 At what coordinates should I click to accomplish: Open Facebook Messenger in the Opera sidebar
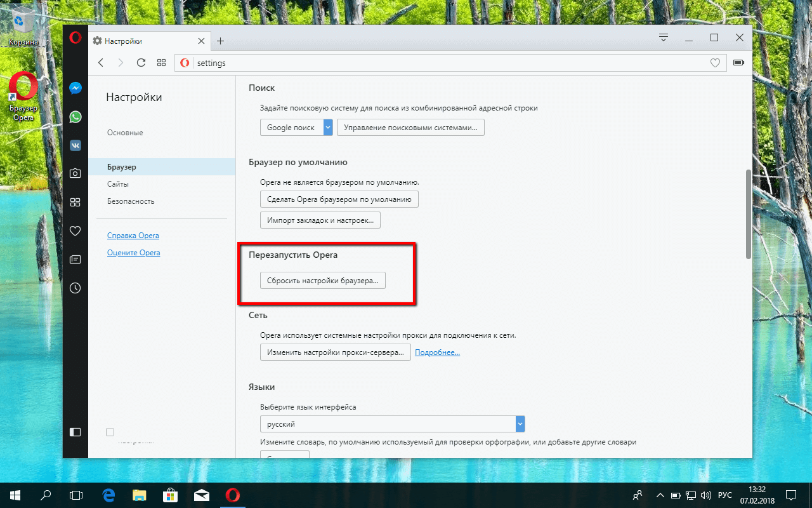75,89
